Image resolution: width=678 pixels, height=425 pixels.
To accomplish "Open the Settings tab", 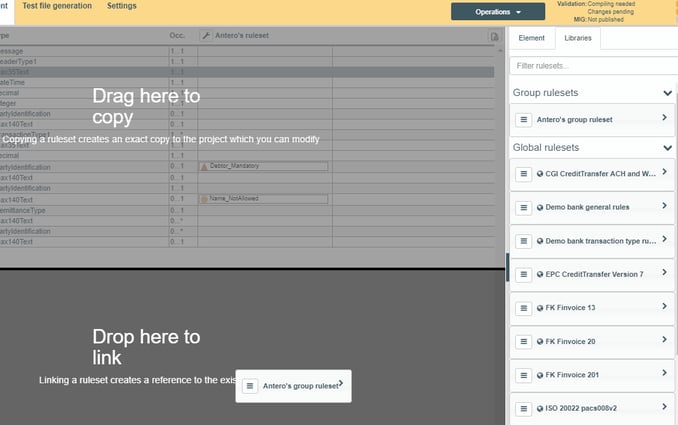I will click(x=122, y=6).
